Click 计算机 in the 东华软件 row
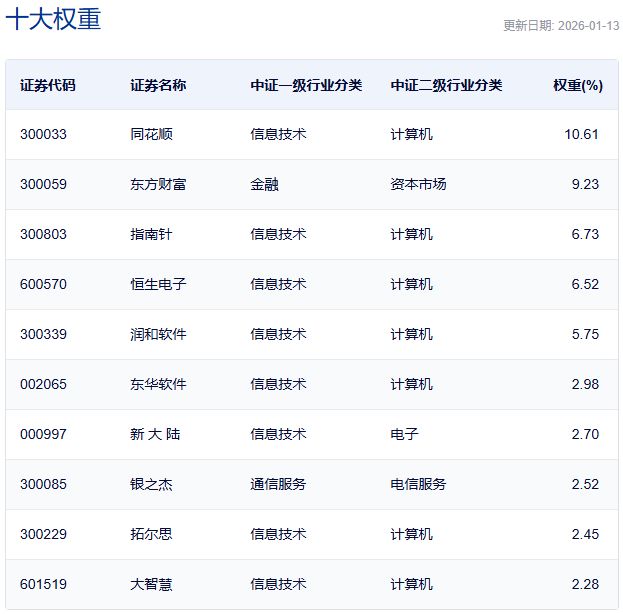Image resolution: width=623 pixels, height=614 pixels. coord(412,384)
